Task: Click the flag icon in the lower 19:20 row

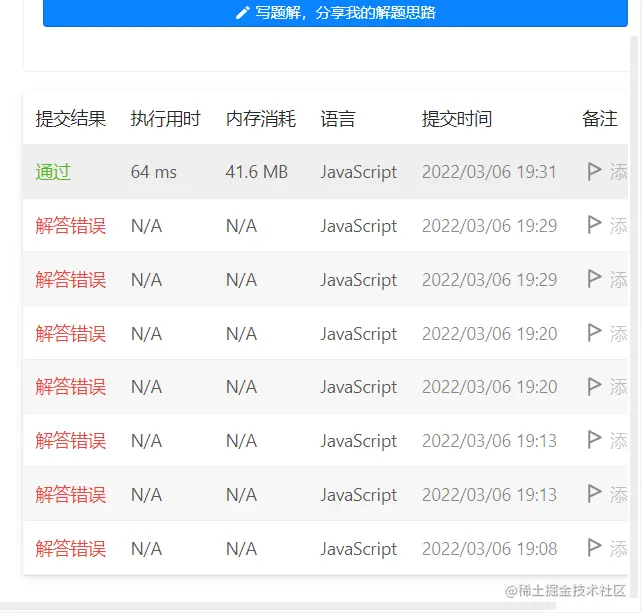Action: [x=594, y=387]
